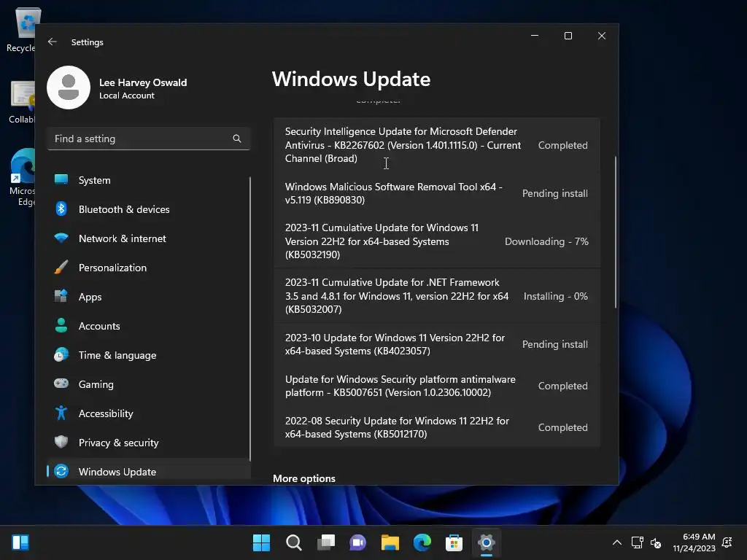Click Lee Harvey Oswald account name

pyautogui.click(x=143, y=82)
